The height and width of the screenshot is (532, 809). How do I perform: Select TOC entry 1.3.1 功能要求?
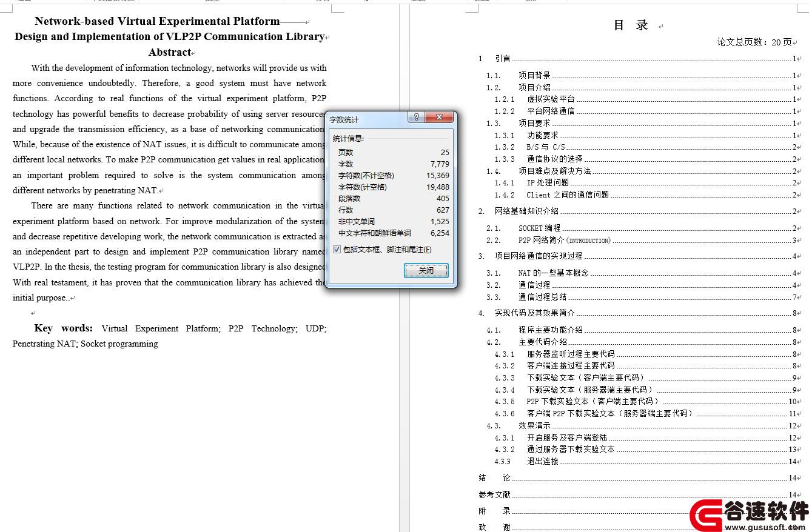pos(645,135)
